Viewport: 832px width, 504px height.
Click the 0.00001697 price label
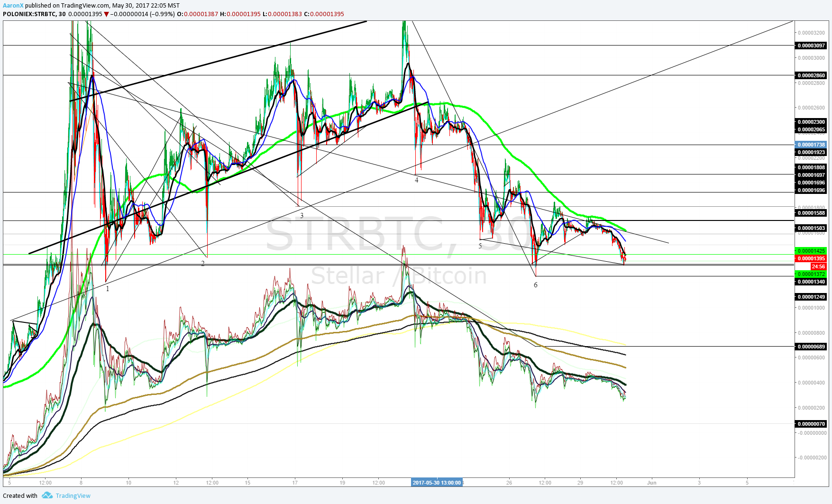click(x=811, y=175)
